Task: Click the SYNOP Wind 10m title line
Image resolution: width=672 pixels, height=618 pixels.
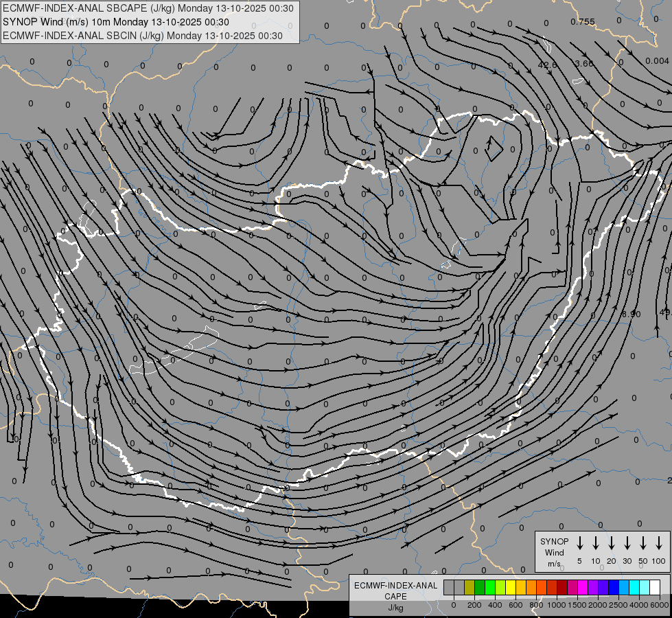Action: pos(116,22)
